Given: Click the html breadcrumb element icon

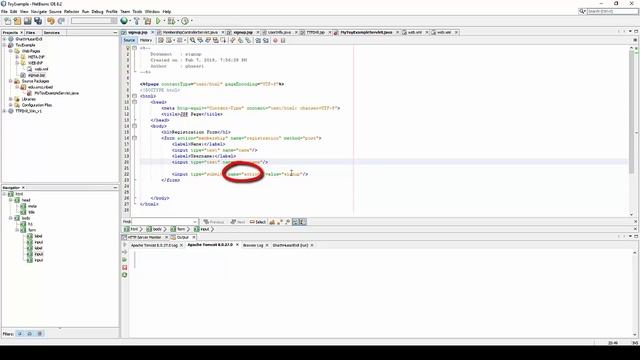Looking at the screenshot, I should [x=127, y=229].
